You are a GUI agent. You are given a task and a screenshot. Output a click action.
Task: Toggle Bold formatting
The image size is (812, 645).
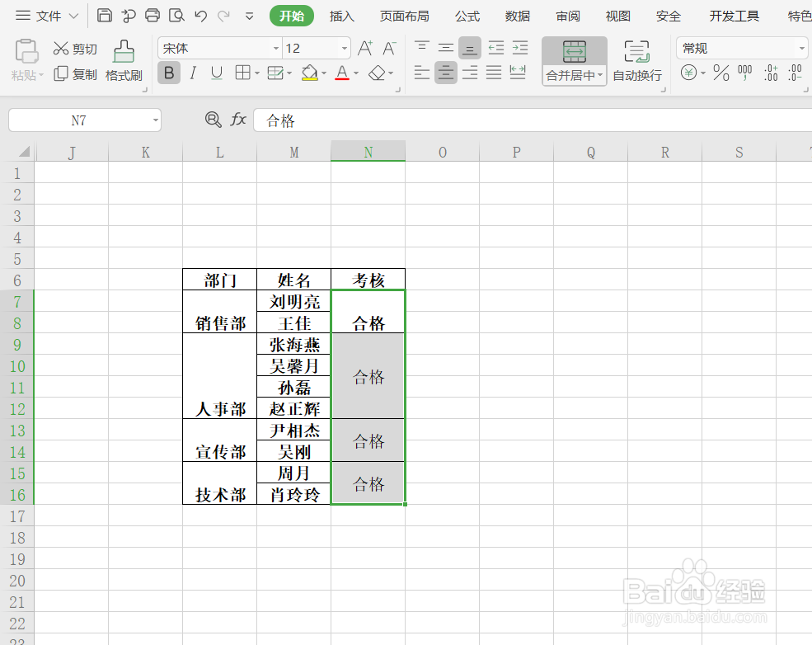pos(169,73)
